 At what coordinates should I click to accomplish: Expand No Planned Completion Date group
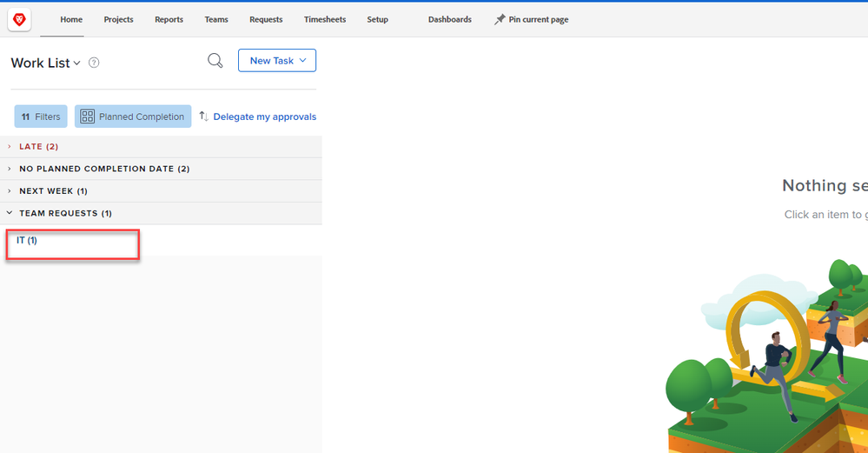103,169
